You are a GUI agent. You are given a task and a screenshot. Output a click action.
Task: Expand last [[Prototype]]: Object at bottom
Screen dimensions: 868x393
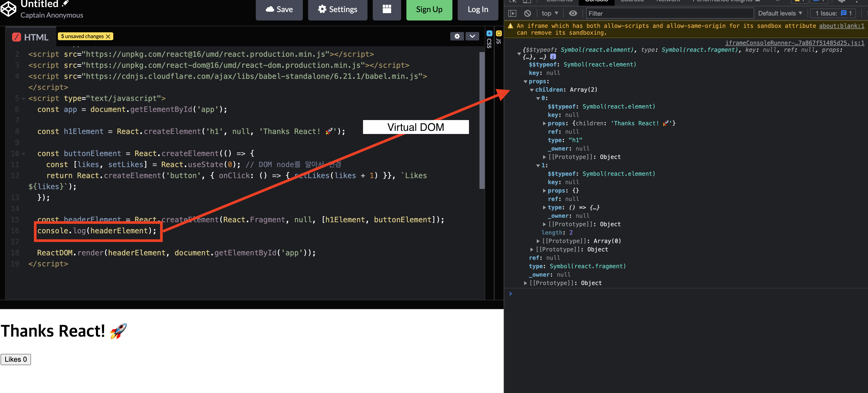pos(525,283)
